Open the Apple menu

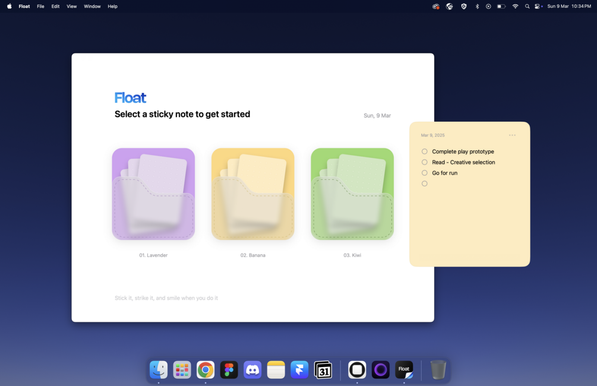(x=9, y=6)
